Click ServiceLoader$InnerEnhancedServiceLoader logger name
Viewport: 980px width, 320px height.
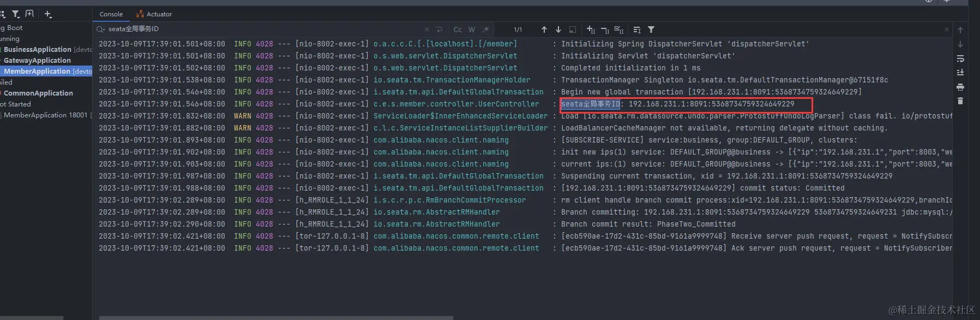click(460, 116)
